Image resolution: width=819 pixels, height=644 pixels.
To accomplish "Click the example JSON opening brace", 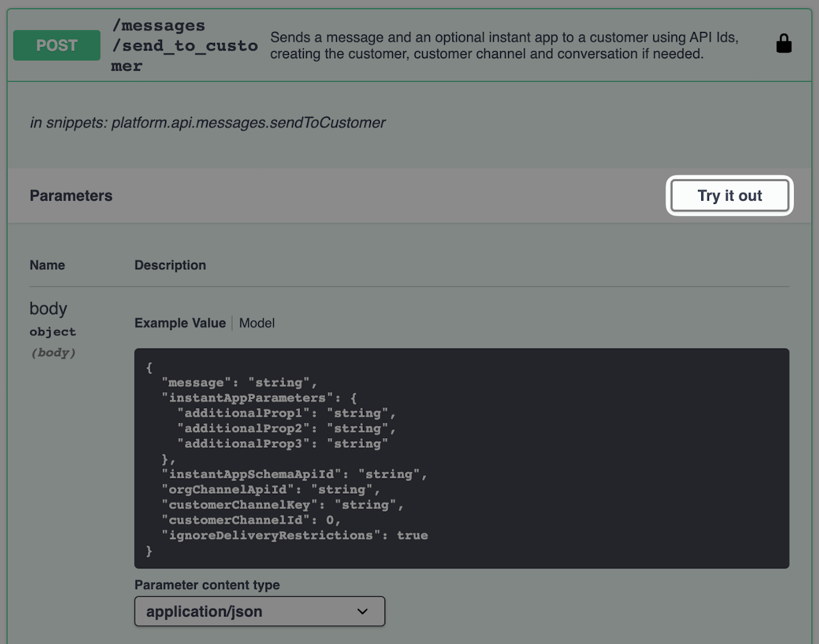I will click(149, 368).
